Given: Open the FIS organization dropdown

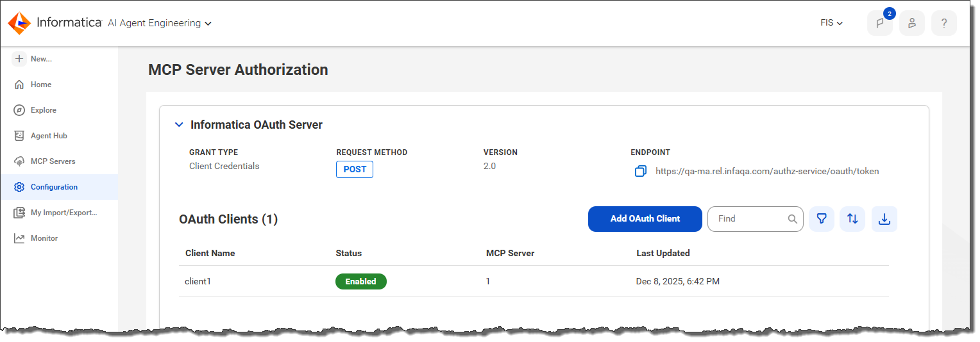Looking at the screenshot, I should point(832,23).
